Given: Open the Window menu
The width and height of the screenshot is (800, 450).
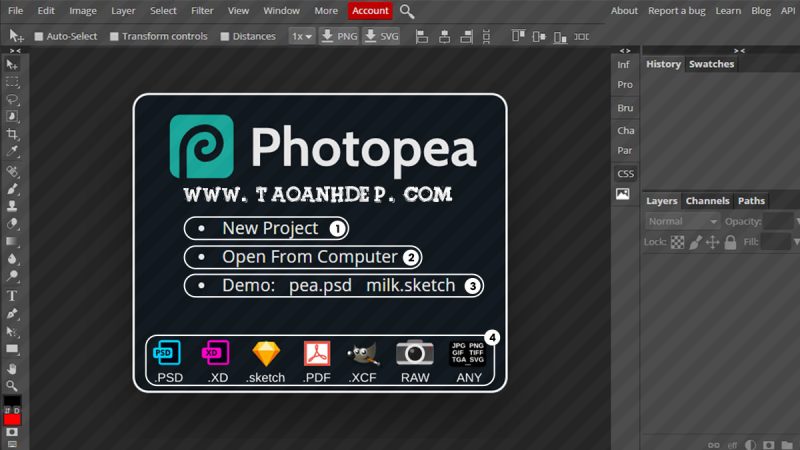Looking at the screenshot, I should pos(281,11).
